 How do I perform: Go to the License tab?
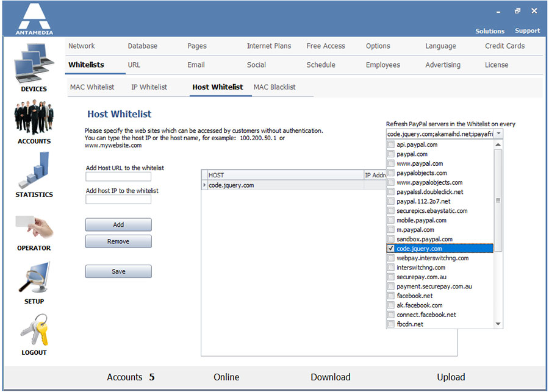click(x=497, y=65)
